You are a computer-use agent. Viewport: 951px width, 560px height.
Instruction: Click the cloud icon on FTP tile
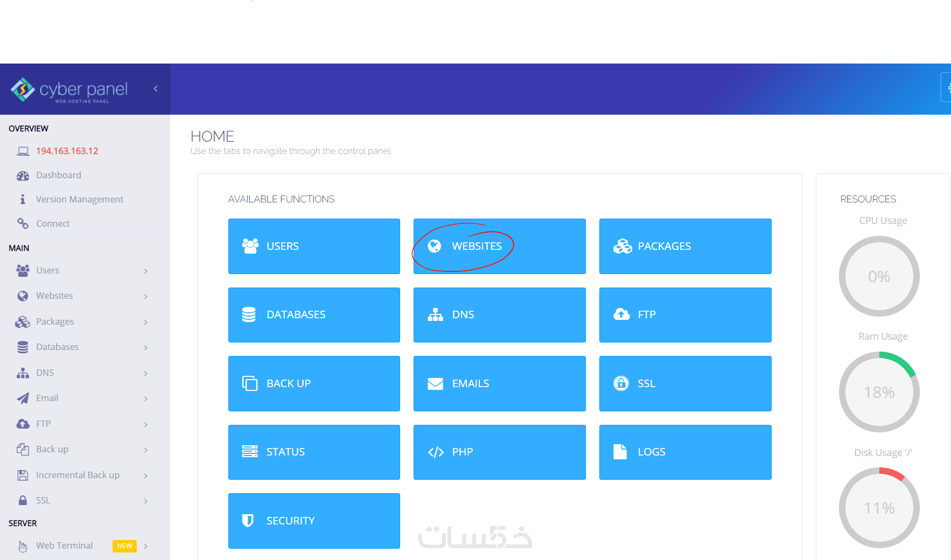[621, 314]
